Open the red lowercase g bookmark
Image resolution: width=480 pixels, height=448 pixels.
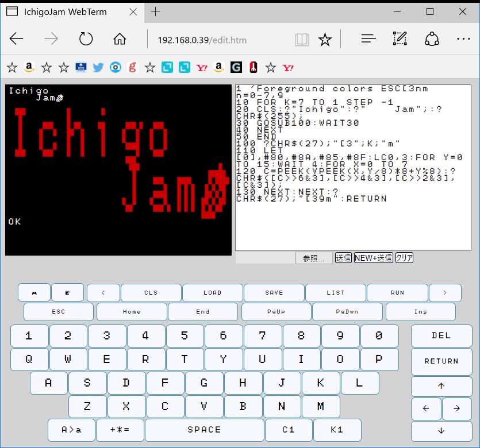(x=133, y=67)
